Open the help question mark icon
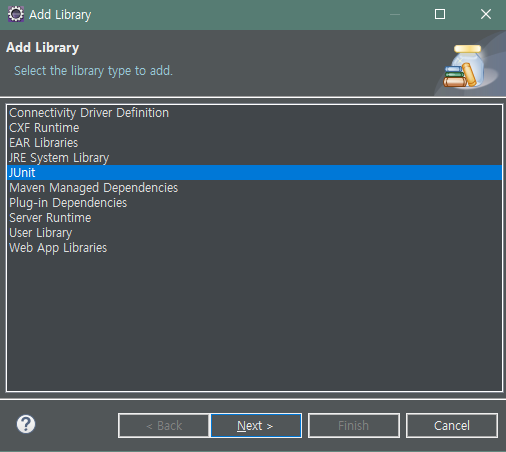506x452 pixels. click(26, 424)
